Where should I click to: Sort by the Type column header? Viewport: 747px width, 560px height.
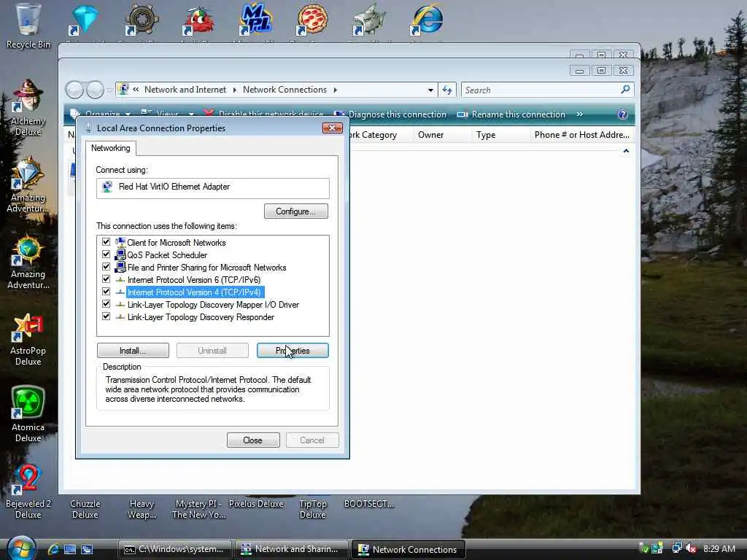pyautogui.click(x=486, y=135)
